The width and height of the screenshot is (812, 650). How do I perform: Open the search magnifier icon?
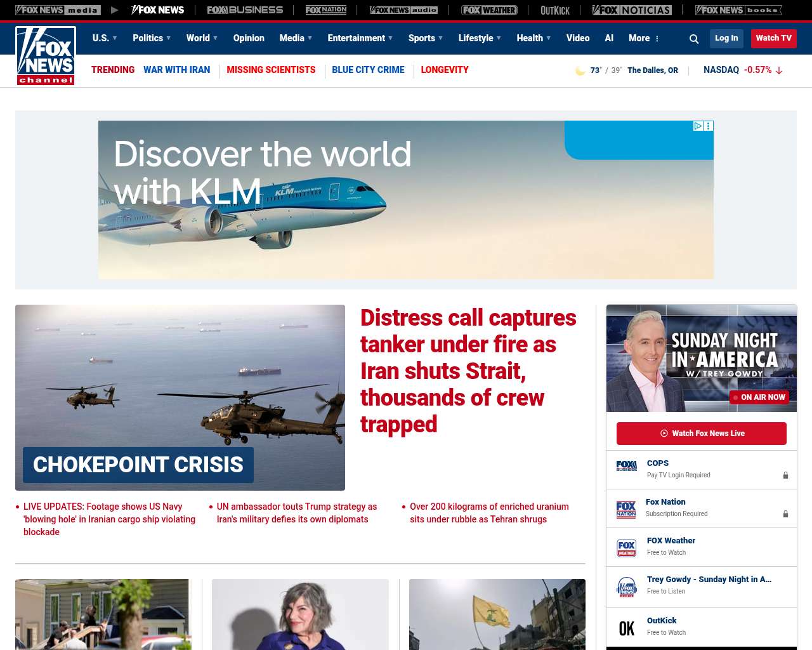(694, 39)
